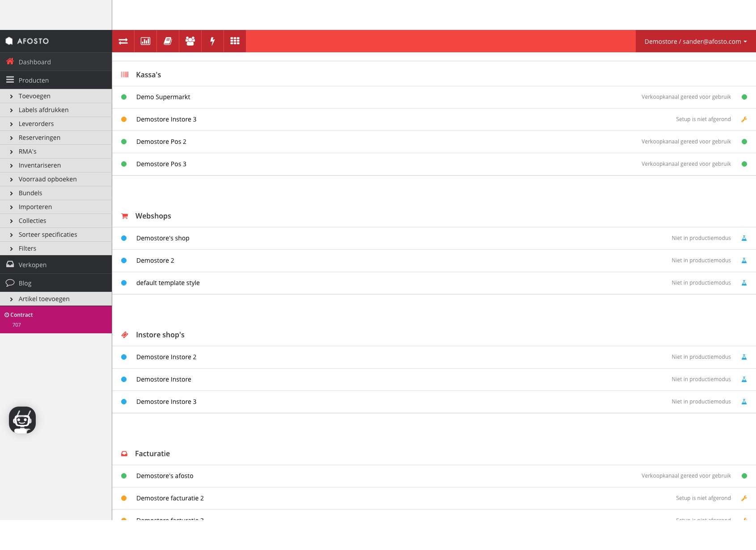The height and width of the screenshot is (550, 756).
Task: Open Dashboard in the sidebar
Action: click(x=34, y=62)
